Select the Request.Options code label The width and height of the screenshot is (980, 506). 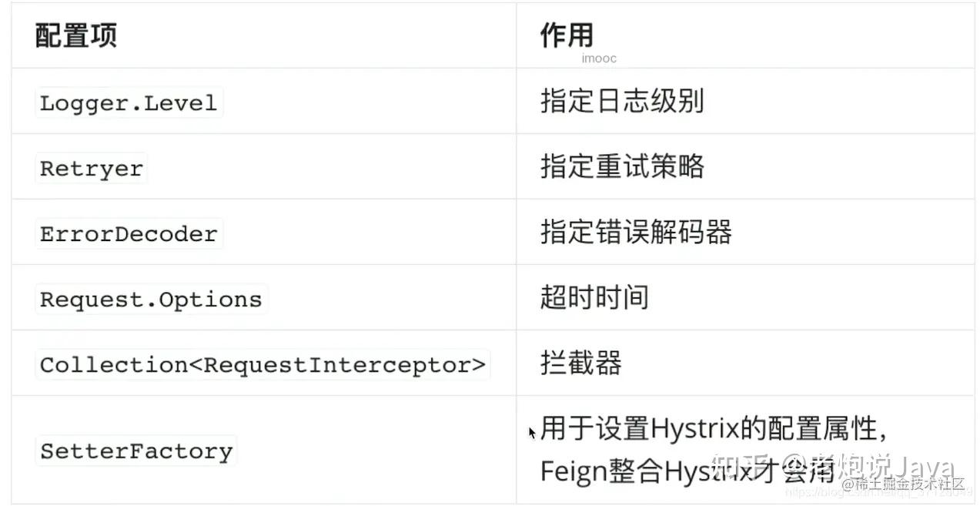point(151,300)
